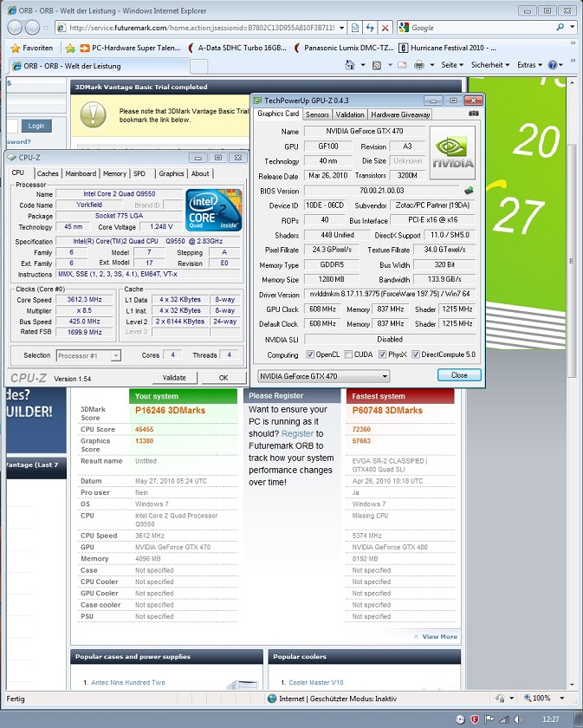This screenshot has height=728, width=583.
Task: Click the IE home icon
Action: tap(350, 66)
